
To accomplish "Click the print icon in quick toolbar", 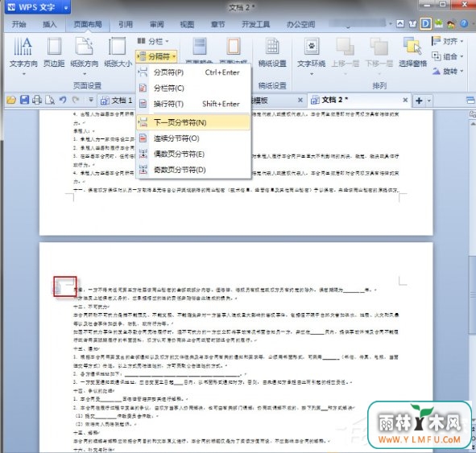I will click(x=37, y=100).
